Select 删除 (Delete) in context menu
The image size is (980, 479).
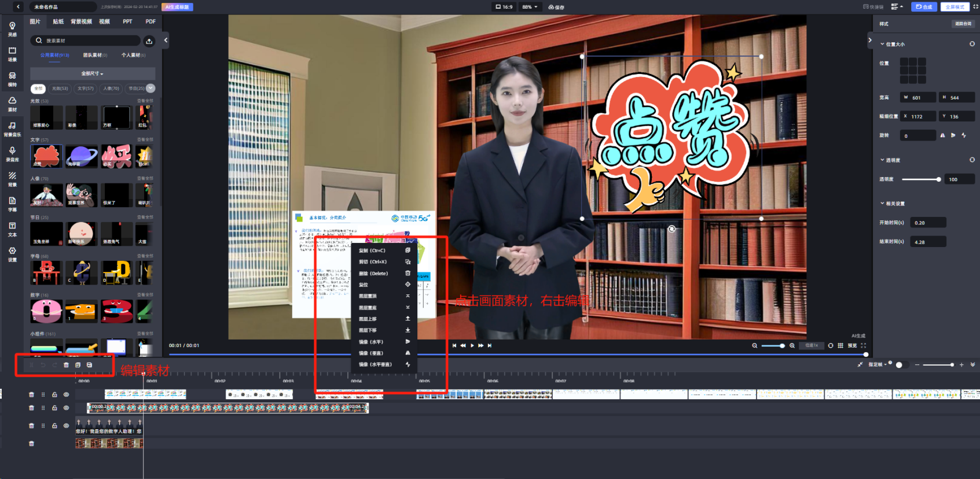(x=384, y=273)
